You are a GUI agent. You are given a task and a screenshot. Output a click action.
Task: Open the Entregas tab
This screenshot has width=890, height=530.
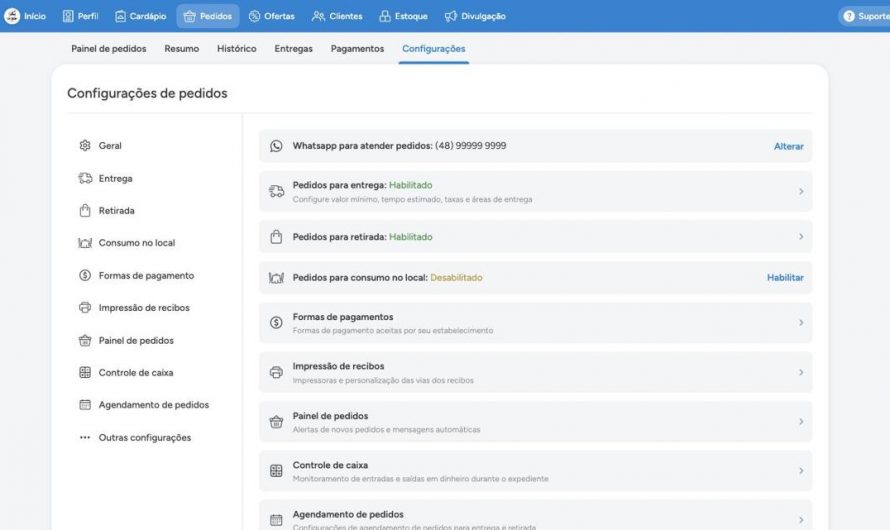[x=293, y=49]
